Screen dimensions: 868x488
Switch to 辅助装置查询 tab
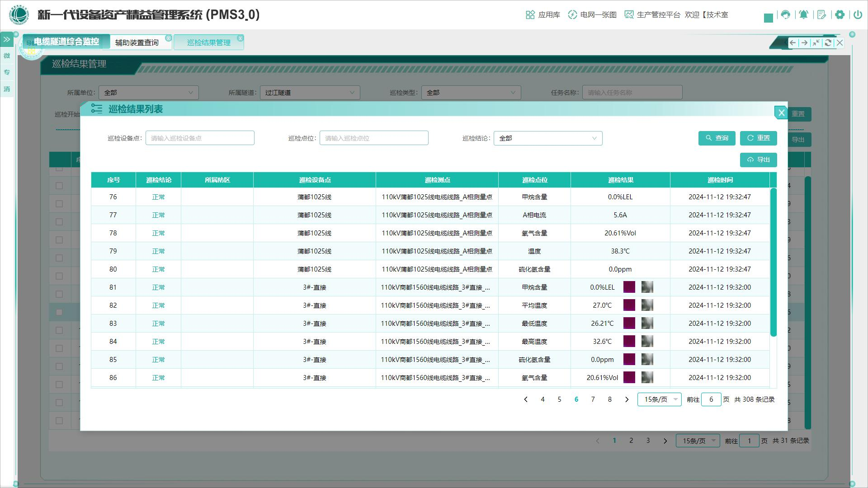coord(137,42)
